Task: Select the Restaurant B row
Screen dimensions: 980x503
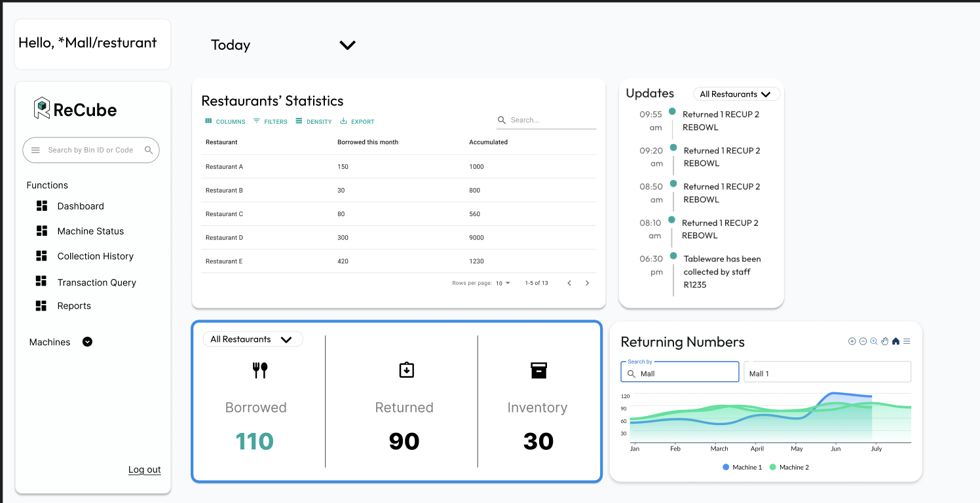Action: click(398, 190)
